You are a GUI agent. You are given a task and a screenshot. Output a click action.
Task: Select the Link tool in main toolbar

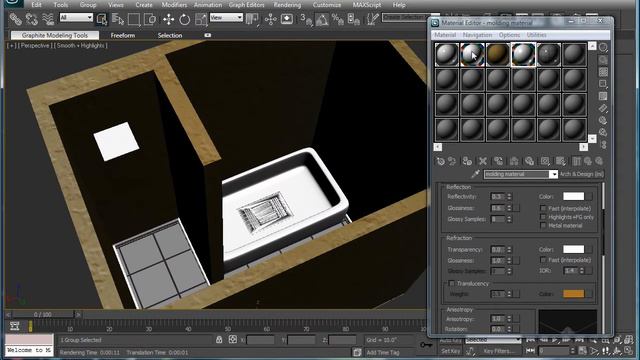tap(15, 19)
